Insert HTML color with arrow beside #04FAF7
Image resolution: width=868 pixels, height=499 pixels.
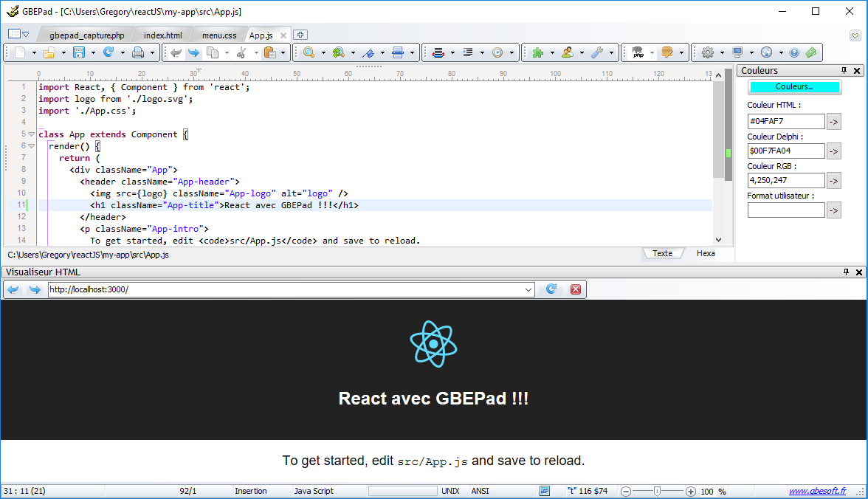pos(834,121)
